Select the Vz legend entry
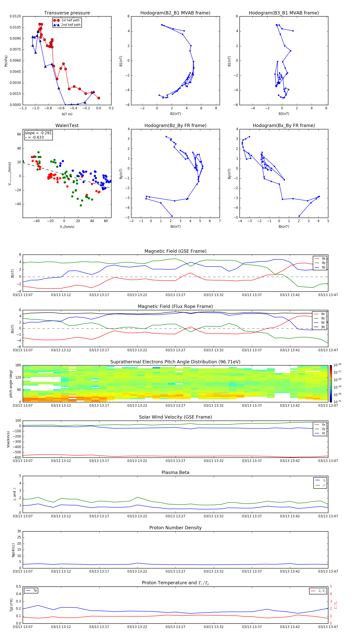The image size is (351, 644). coord(320,433)
